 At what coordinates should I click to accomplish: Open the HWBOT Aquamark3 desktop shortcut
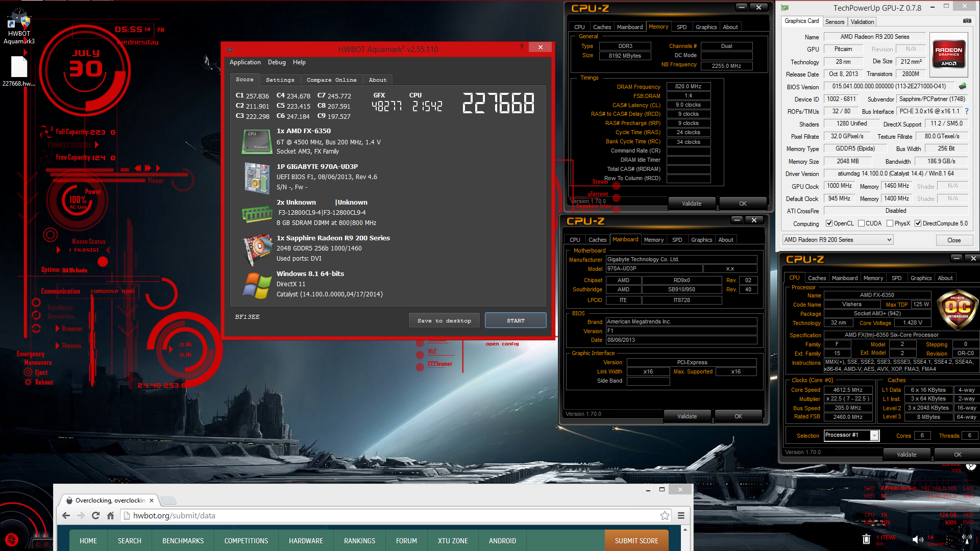pyautogui.click(x=19, y=27)
